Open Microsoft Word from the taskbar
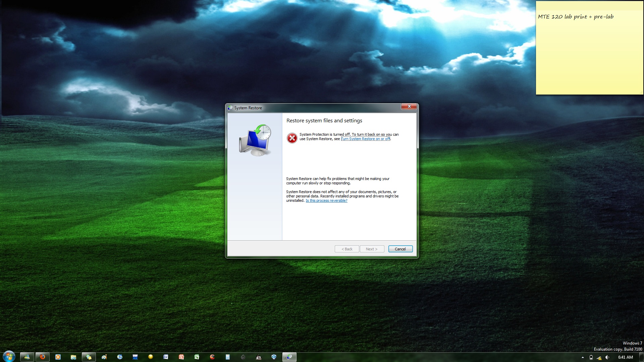 166,357
